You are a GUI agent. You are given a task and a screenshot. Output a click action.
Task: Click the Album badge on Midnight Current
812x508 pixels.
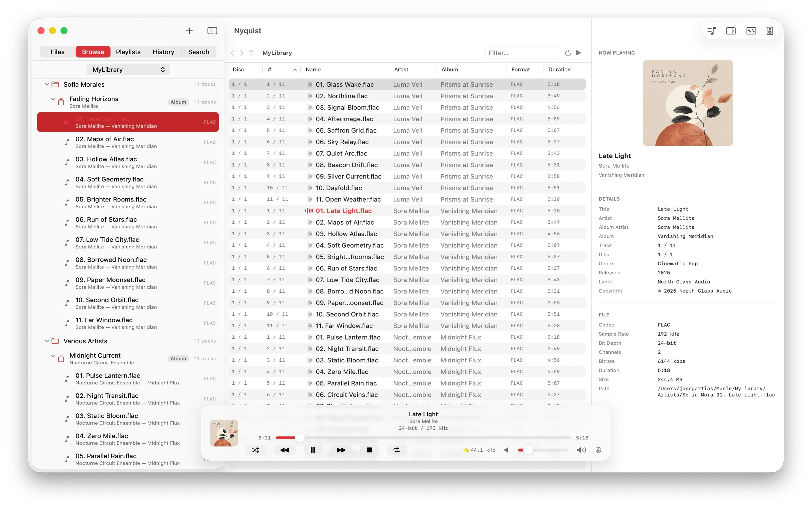point(178,359)
